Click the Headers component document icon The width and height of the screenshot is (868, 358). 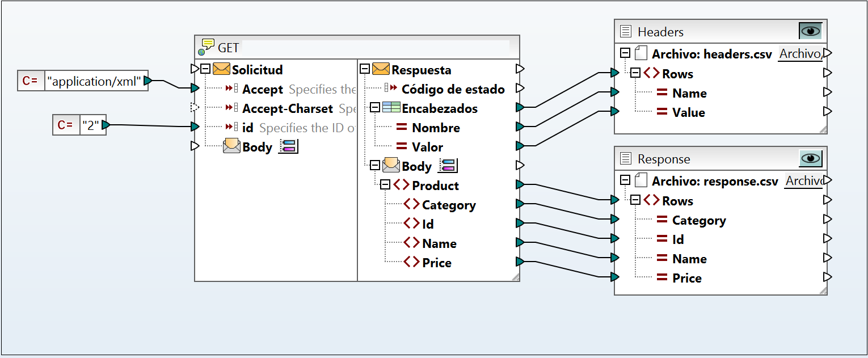[626, 32]
